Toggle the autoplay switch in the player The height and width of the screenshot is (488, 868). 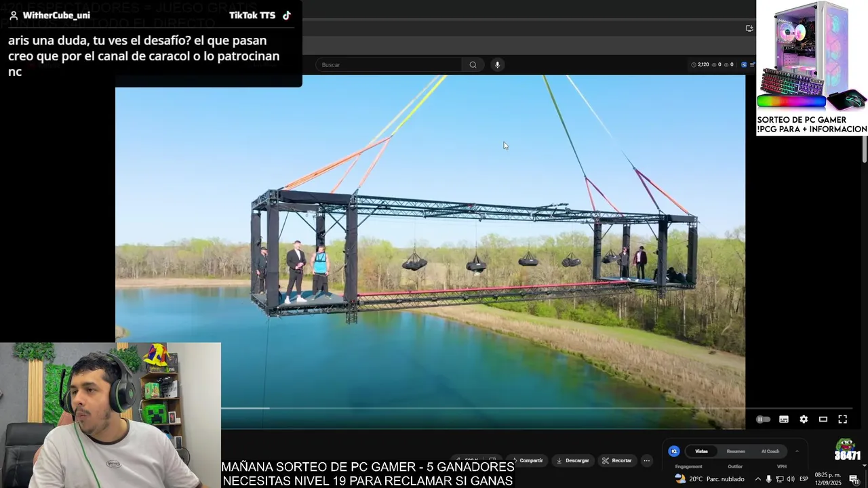763,420
